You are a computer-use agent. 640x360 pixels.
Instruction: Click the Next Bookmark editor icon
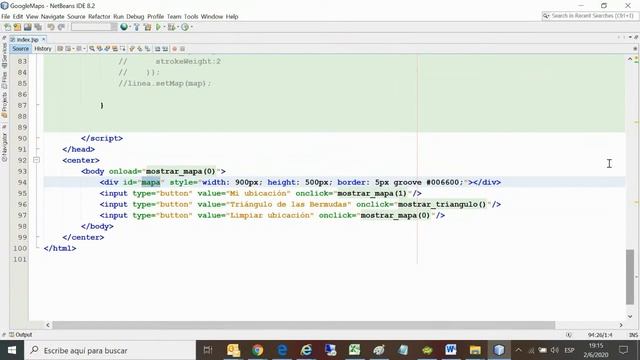[x=140, y=49]
